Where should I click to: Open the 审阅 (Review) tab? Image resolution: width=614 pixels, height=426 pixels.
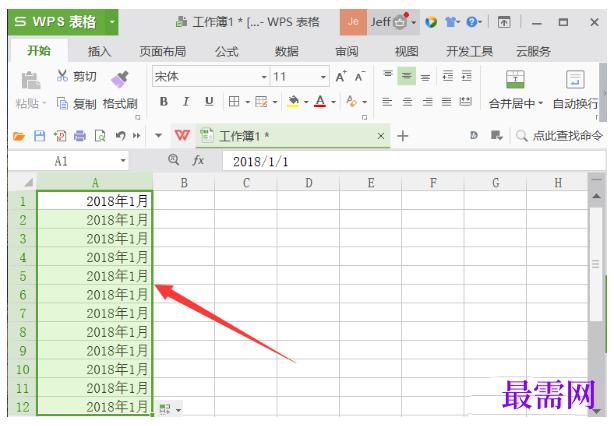(x=347, y=51)
